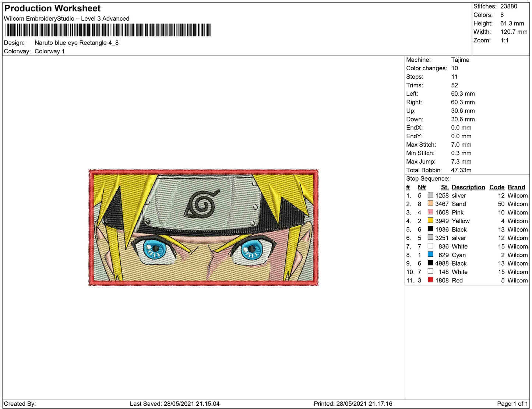Select the "Down:" measurement label

pyautogui.click(x=415, y=119)
